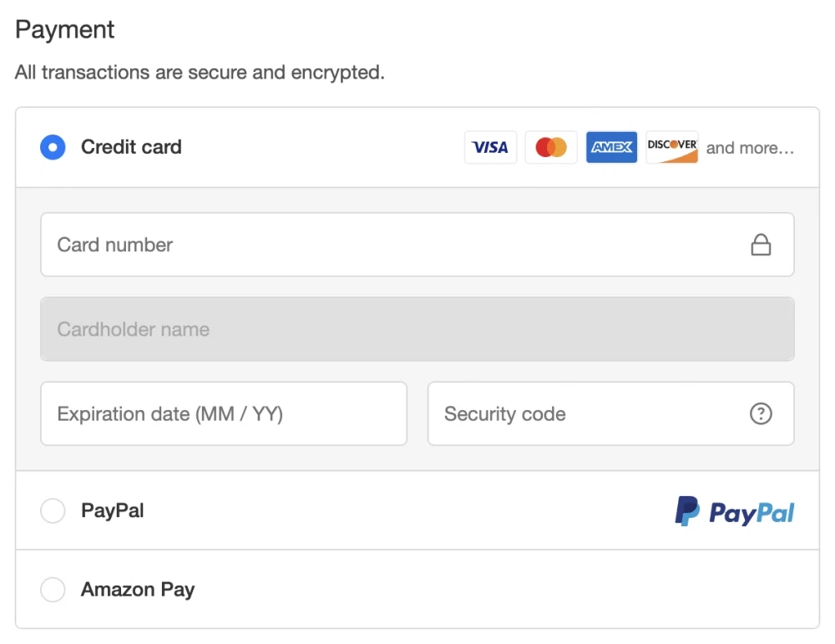Click the Mastercard icon

click(x=551, y=147)
